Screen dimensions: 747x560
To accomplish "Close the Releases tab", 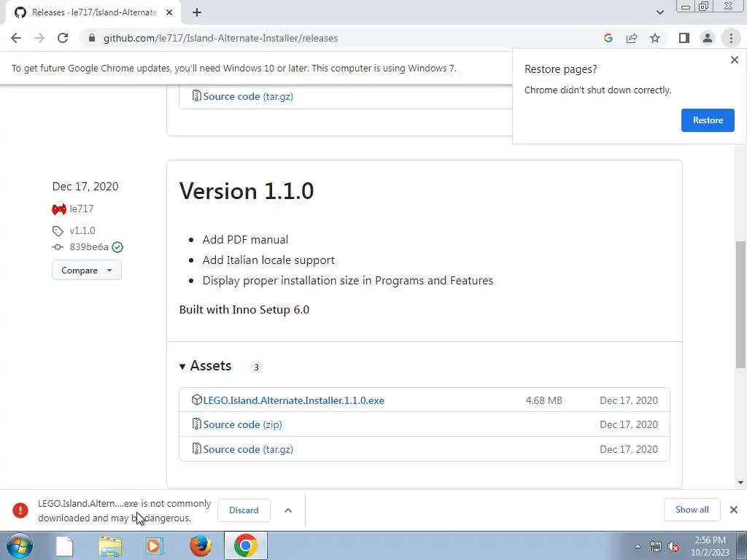I will coord(169,13).
